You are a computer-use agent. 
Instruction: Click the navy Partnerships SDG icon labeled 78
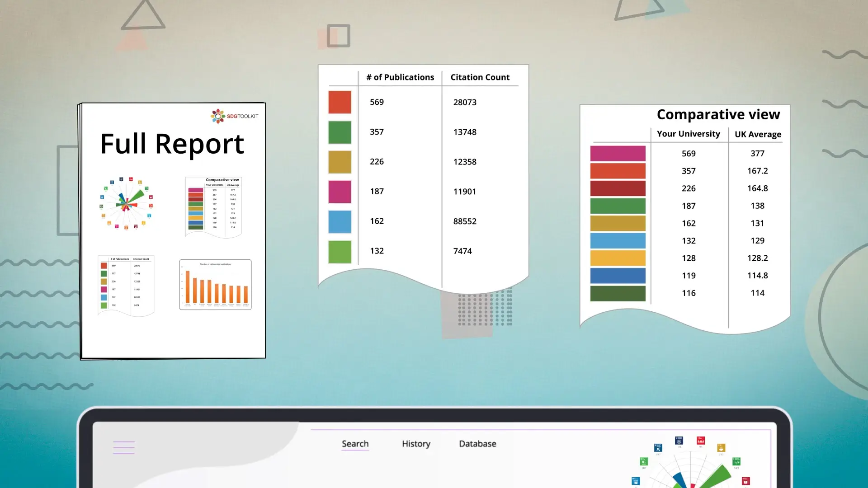(x=679, y=440)
